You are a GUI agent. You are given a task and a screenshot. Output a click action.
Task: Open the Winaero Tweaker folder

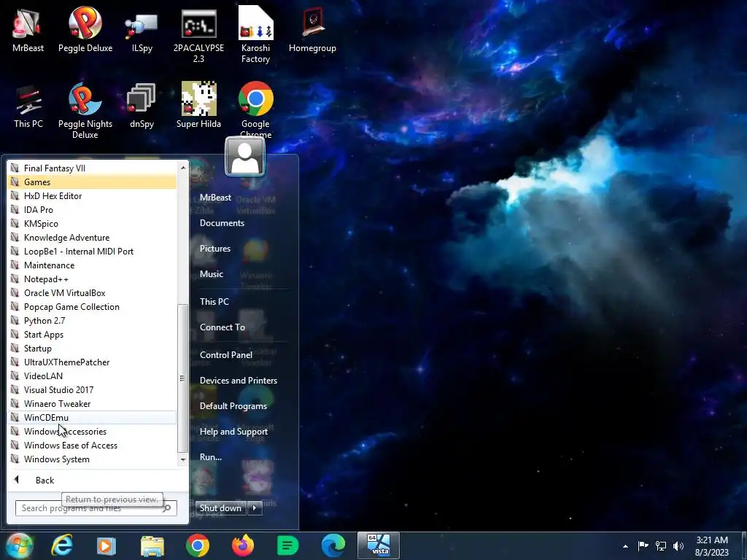93,404
